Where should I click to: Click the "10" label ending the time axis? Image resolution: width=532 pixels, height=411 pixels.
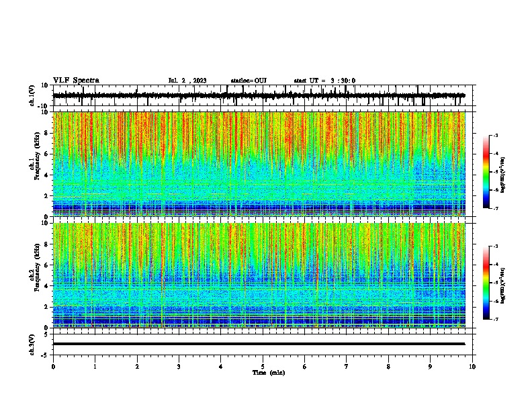tap(472, 366)
